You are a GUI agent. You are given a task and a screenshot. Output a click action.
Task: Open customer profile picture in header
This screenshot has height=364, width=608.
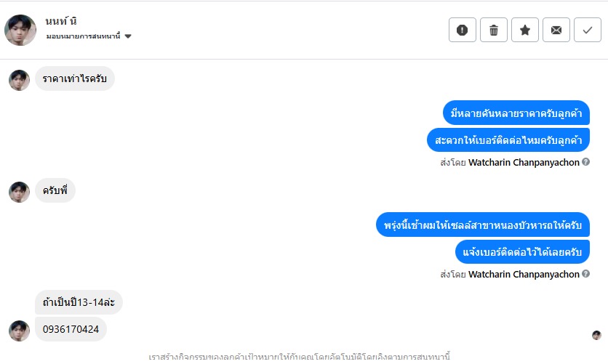pyautogui.click(x=20, y=30)
